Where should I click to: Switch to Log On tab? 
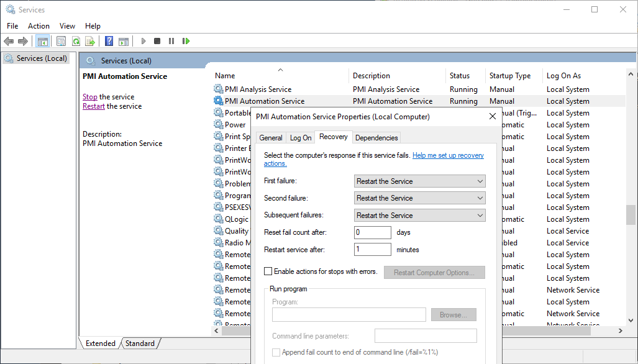(x=301, y=138)
